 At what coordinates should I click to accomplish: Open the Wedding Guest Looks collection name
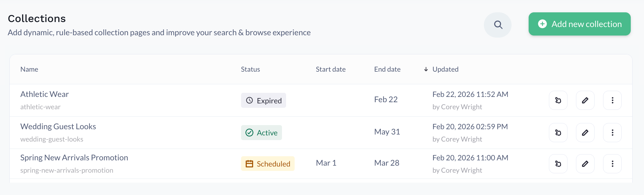(58, 127)
